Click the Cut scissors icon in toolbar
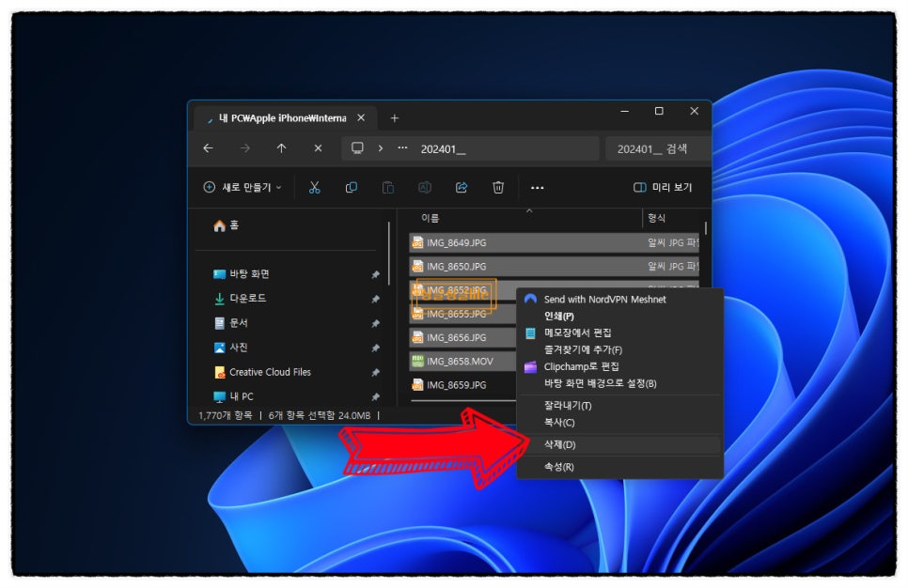908x588 pixels. tap(315, 188)
